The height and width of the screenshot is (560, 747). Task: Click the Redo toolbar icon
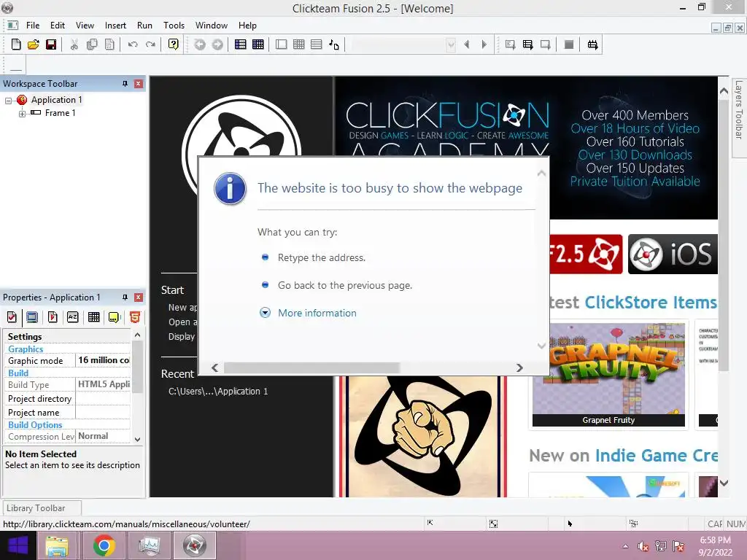click(x=150, y=44)
